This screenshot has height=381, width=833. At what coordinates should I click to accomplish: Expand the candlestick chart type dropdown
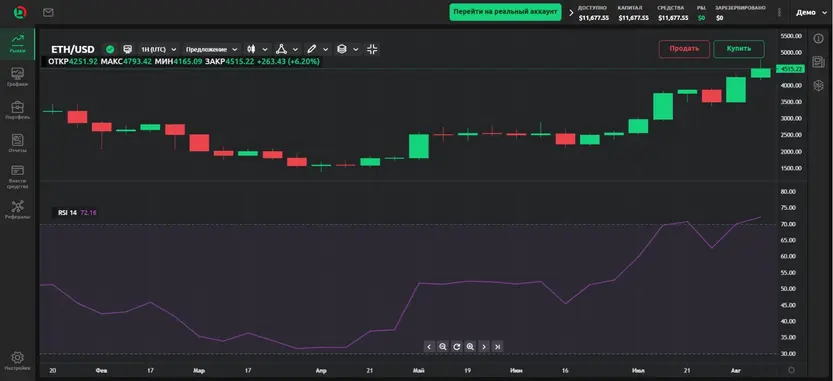(257, 49)
